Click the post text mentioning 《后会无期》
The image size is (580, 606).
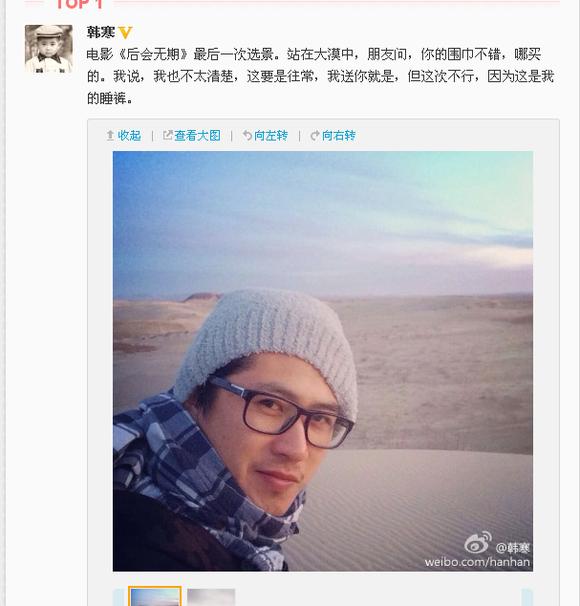pos(320,77)
